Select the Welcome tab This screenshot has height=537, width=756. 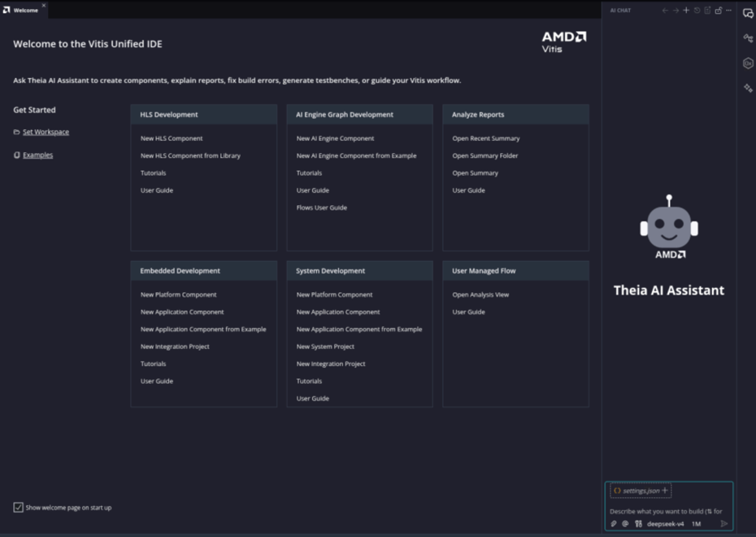click(25, 10)
